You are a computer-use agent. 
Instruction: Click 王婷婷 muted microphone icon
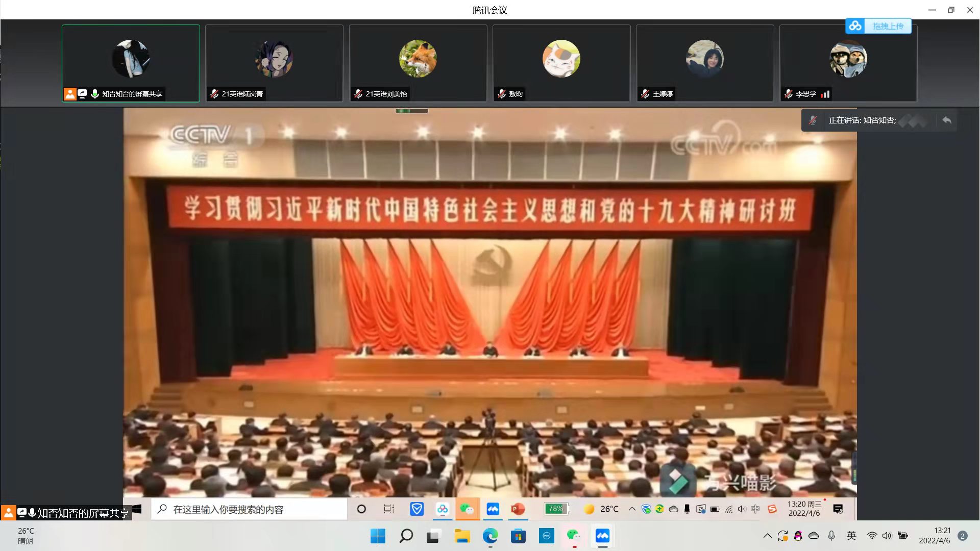pyautogui.click(x=645, y=94)
